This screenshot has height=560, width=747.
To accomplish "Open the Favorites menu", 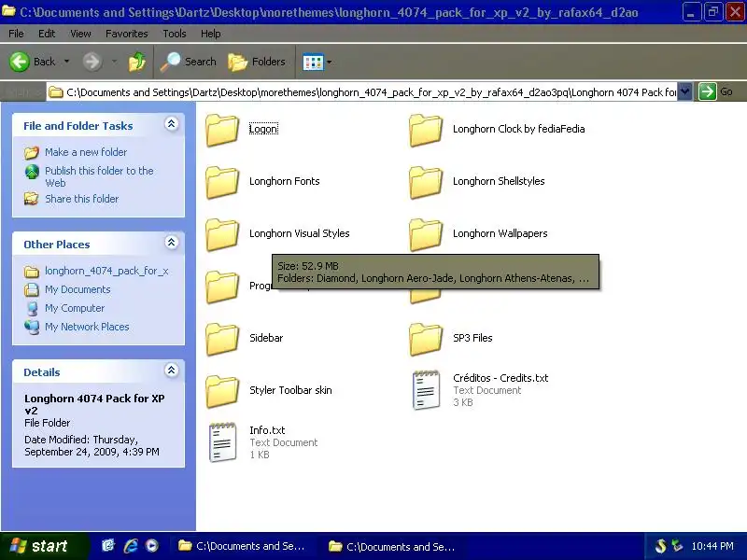I will coord(127,34).
